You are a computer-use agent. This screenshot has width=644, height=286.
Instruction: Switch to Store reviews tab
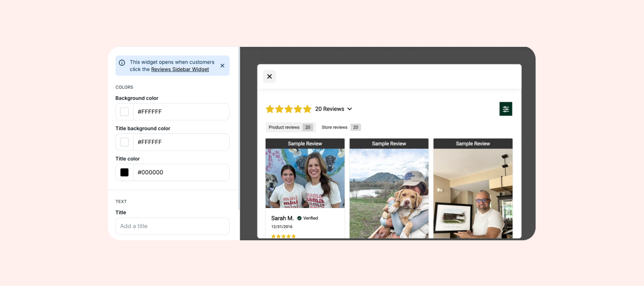(341, 127)
